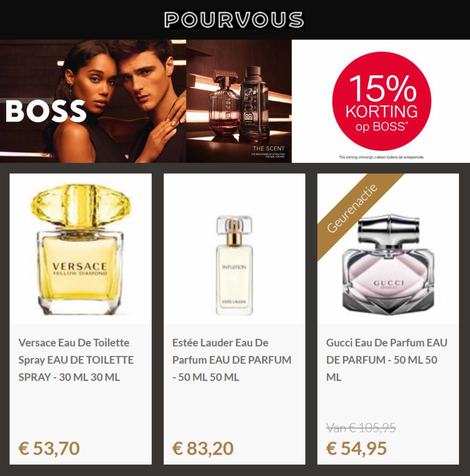Image resolution: width=470 pixels, height=476 pixels.
Task: Select the BOSS The Scent bottles image
Action: click(239, 101)
